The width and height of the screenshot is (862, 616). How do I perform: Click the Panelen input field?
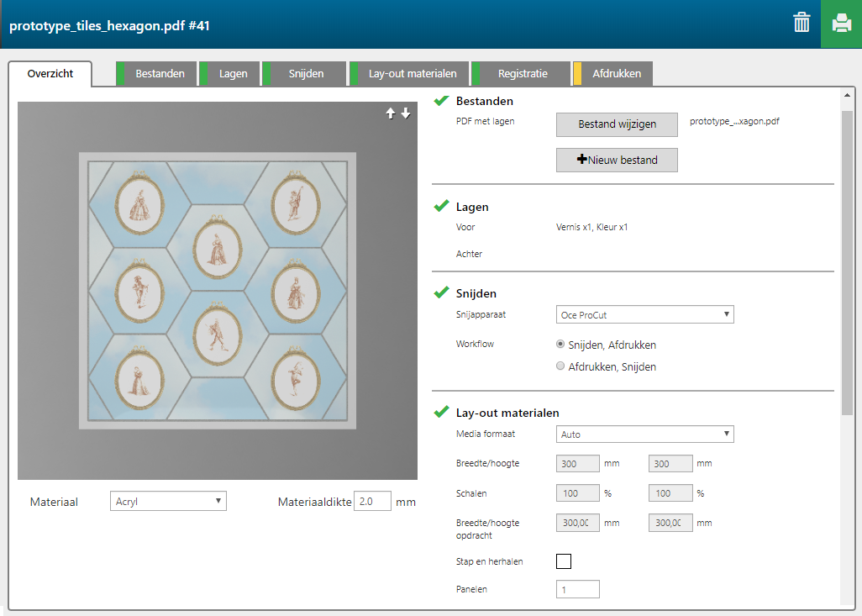(x=578, y=589)
